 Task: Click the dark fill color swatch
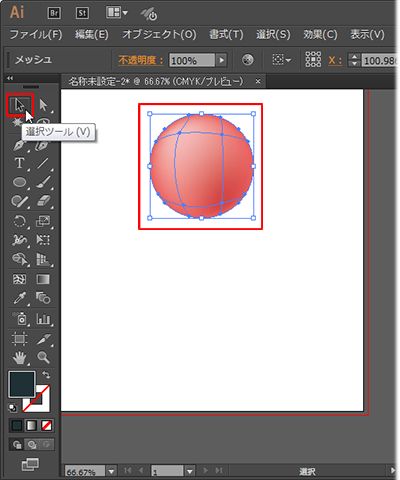22,384
